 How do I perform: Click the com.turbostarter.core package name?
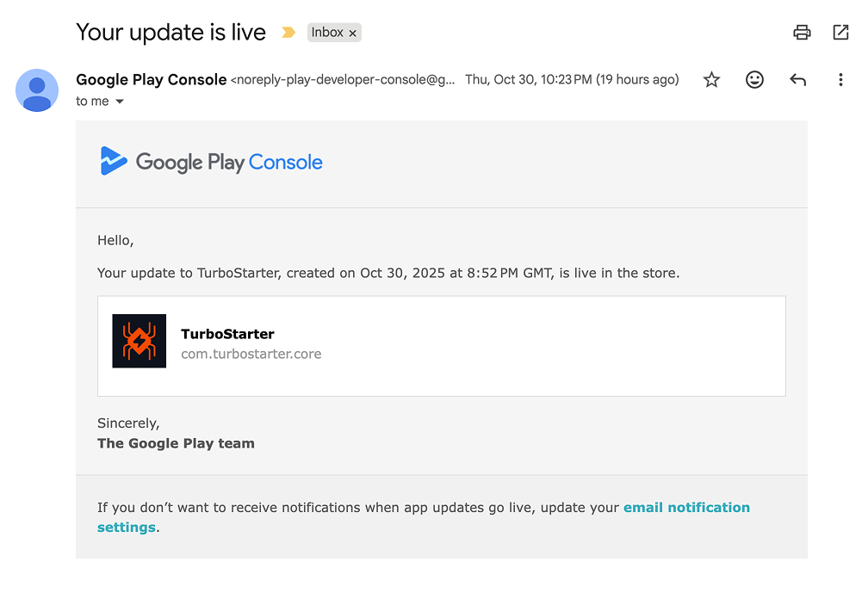pos(251,354)
